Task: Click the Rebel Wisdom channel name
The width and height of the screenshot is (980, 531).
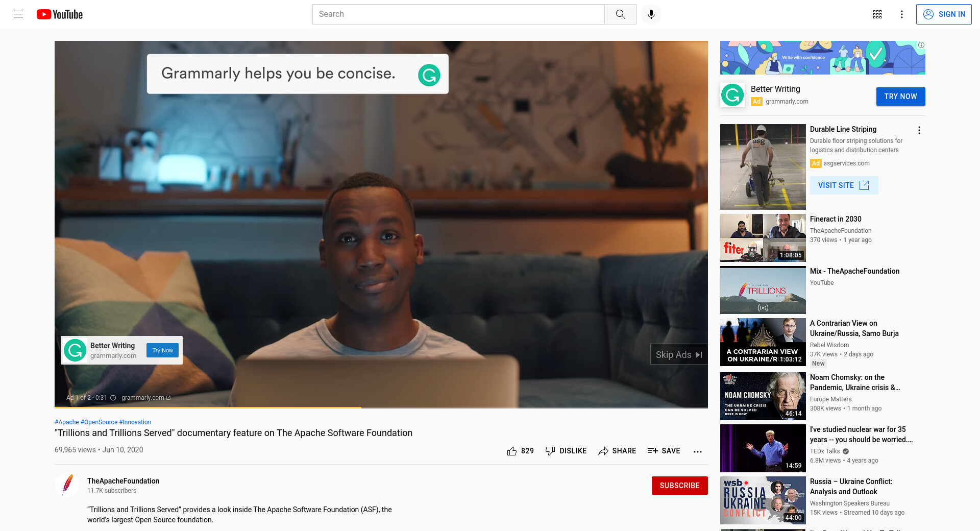Action: tap(829, 345)
